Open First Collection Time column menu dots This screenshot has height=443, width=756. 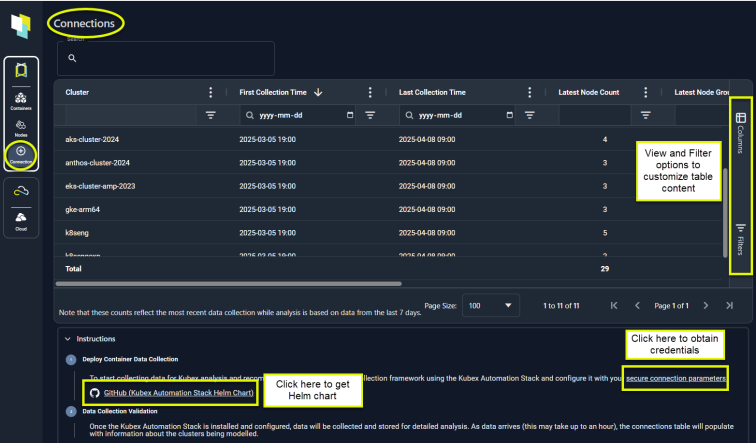(x=370, y=93)
